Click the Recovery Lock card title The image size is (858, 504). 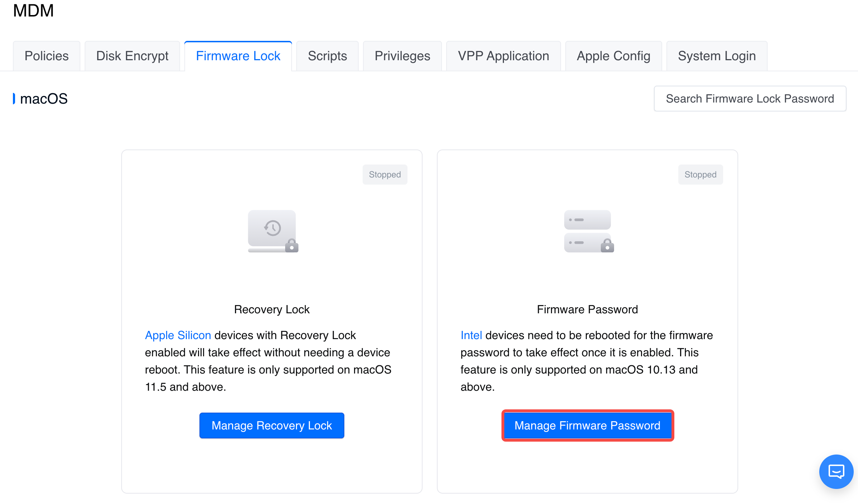pyautogui.click(x=272, y=309)
